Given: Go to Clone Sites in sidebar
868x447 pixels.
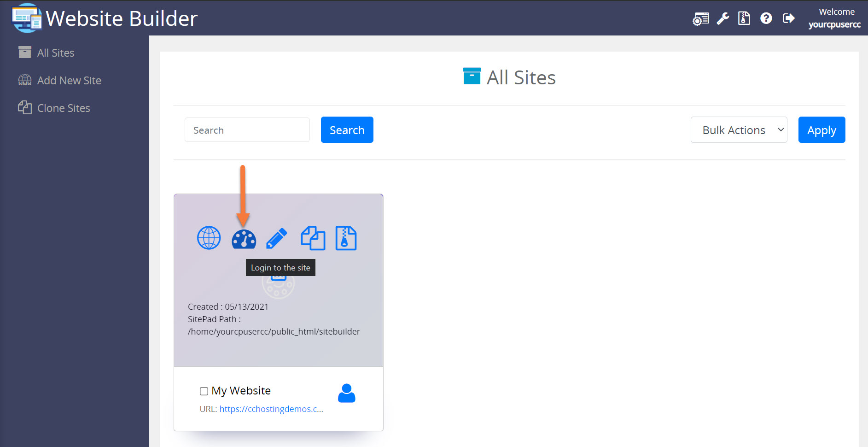Looking at the screenshot, I should [63, 108].
